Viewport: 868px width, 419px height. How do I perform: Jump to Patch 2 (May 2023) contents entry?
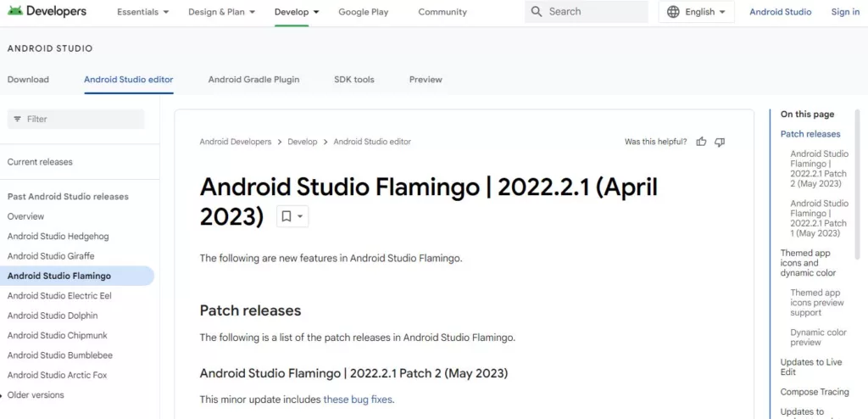820,169
